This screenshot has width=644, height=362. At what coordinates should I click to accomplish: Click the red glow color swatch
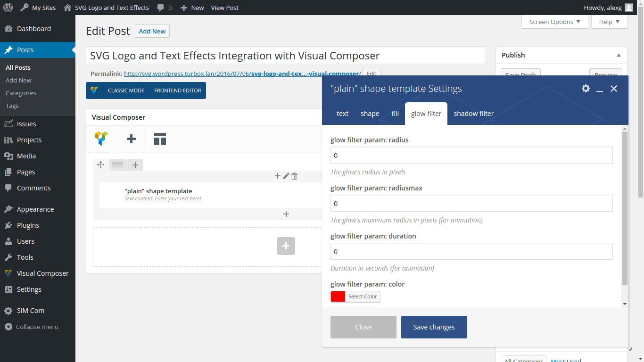pyautogui.click(x=338, y=296)
